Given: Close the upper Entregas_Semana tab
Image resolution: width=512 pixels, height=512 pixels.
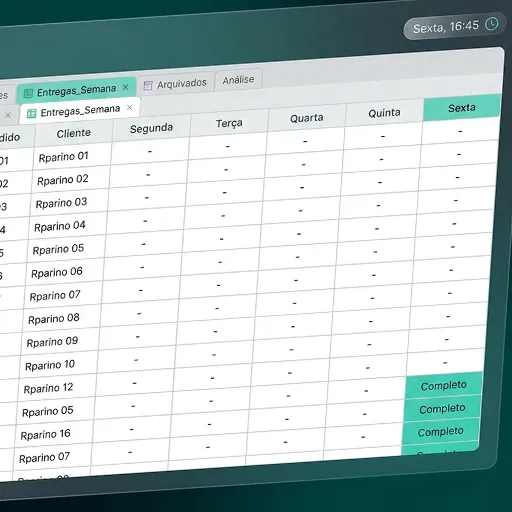Looking at the screenshot, I should point(126,87).
